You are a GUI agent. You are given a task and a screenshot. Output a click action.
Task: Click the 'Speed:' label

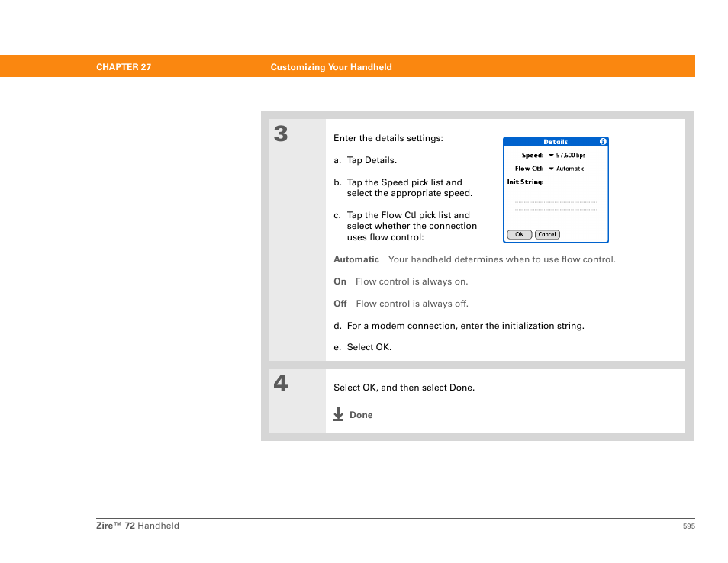coord(533,156)
